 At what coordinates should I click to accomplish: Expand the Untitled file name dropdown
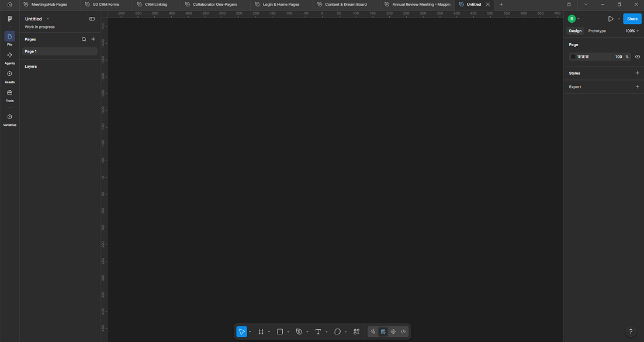[x=48, y=19]
